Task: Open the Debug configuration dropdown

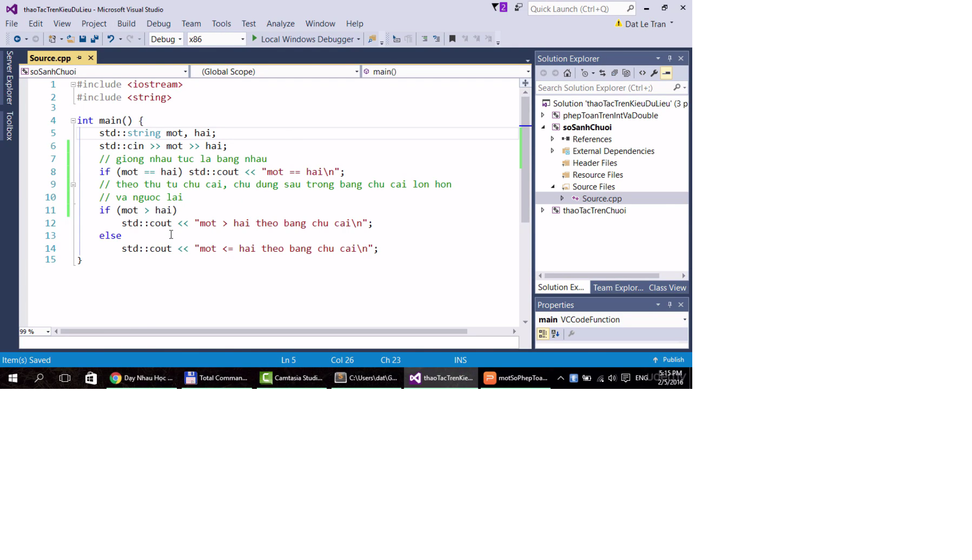Action: 166,39
